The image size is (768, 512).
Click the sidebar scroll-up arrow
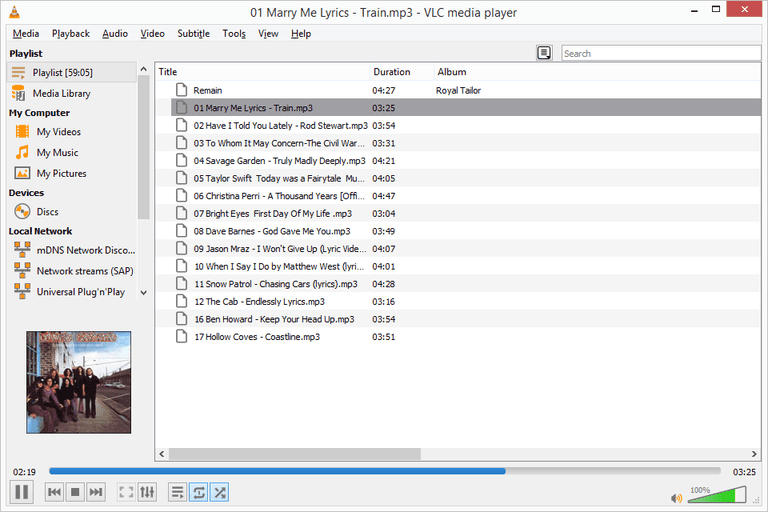(x=144, y=69)
